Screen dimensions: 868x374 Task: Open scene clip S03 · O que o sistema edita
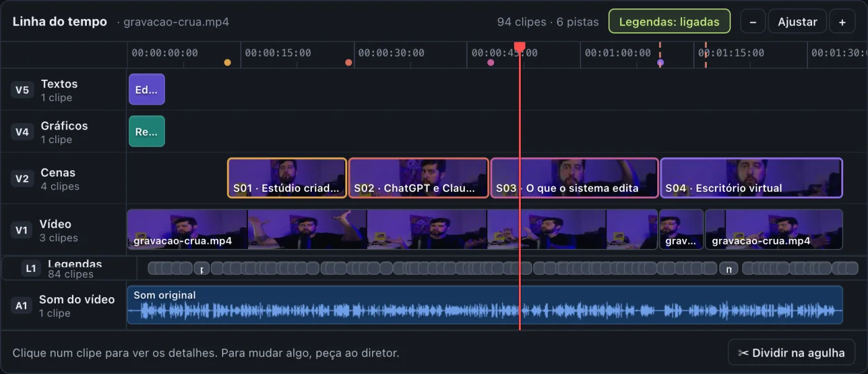[574, 178]
